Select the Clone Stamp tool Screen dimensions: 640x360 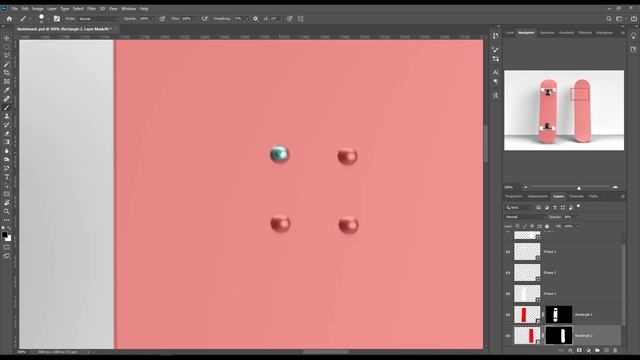tap(7, 116)
